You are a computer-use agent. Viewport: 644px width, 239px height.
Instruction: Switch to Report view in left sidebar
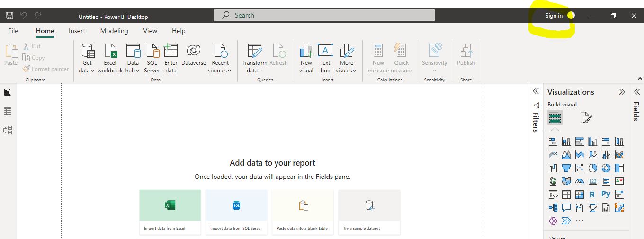click(8, 92)
